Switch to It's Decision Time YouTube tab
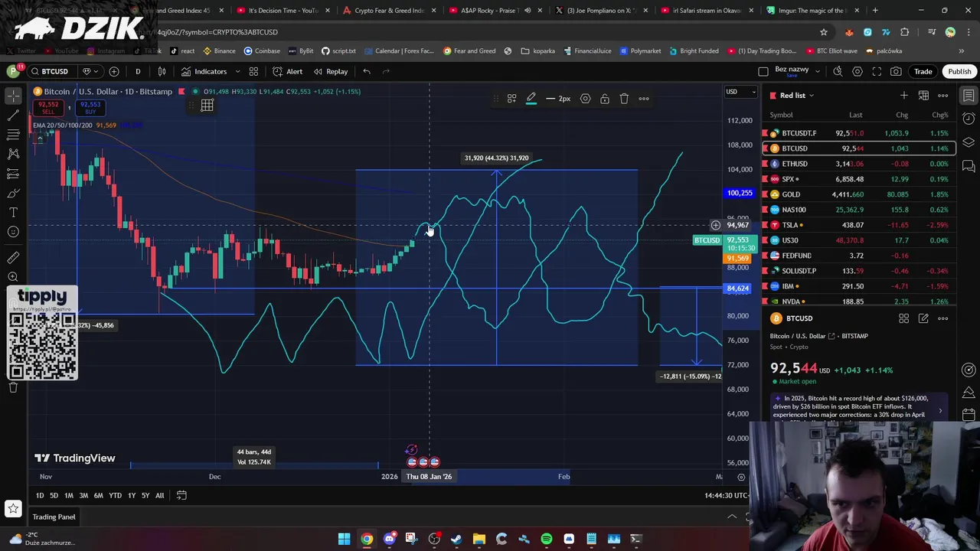Viewport: 980px width, 551px height. pyautogui.click(x=283, y=11)
